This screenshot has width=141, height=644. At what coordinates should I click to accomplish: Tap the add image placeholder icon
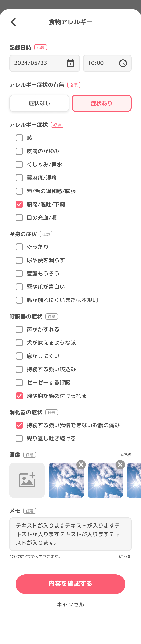[27, 480]
